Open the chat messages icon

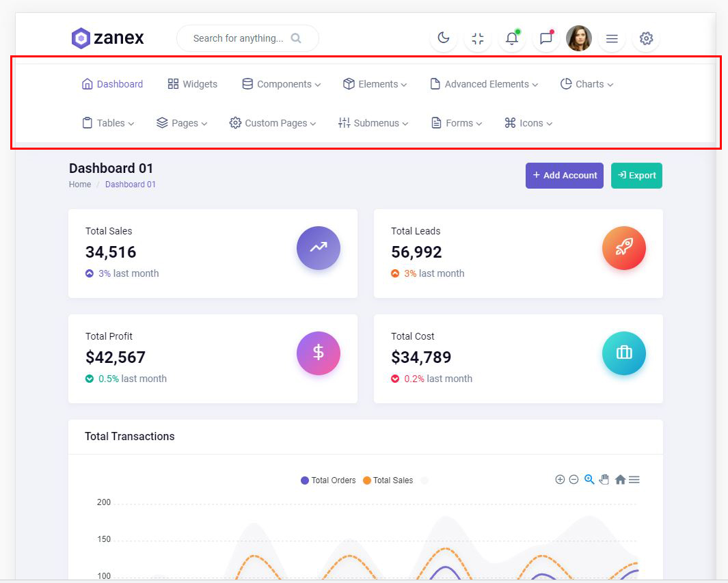(x=545, y=38)
